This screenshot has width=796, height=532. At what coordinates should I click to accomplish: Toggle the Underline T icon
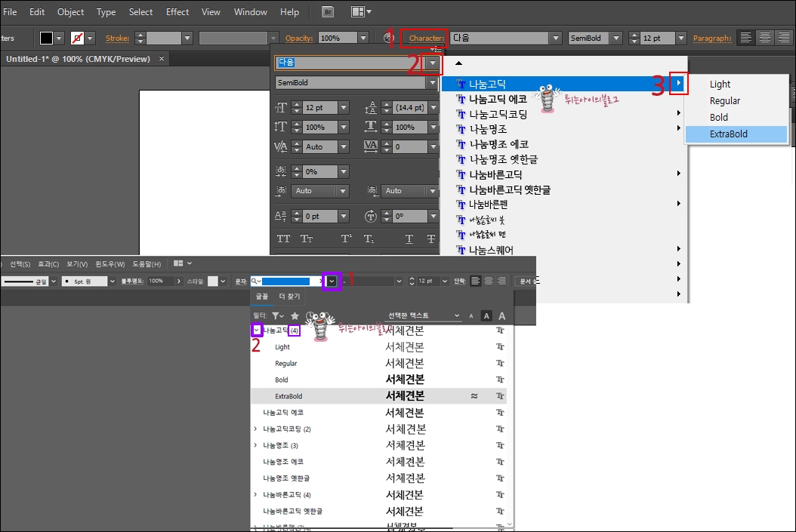409,238
